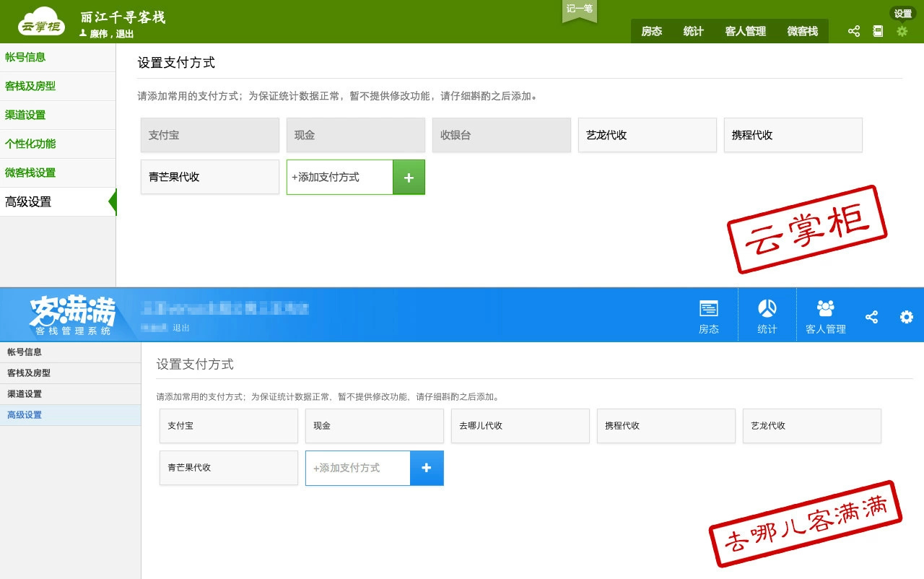Viewport: 924px width, 579px height.
Task: Click the 退出 link in green header
Action: pos(125,34)
